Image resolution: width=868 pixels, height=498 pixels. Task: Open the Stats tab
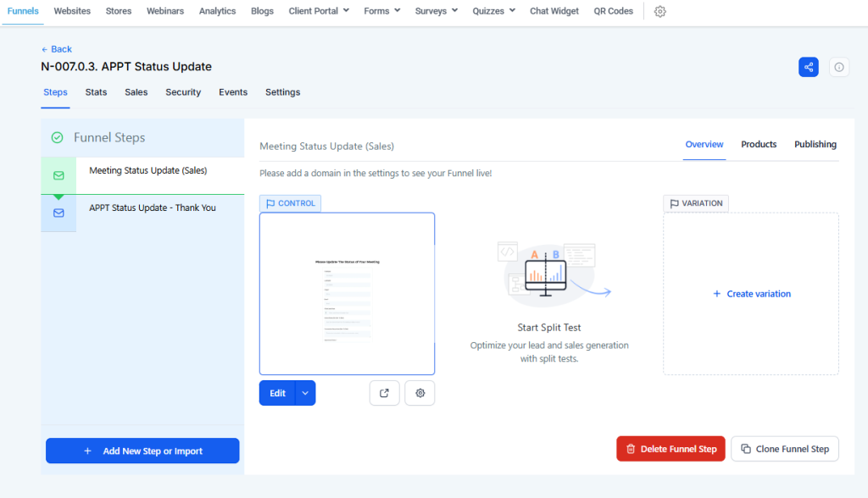tap(95, 92)
